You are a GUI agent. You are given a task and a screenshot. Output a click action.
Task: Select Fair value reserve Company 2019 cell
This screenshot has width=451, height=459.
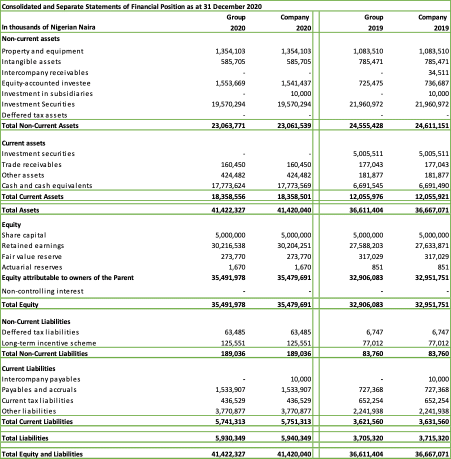tap(436, 257)
